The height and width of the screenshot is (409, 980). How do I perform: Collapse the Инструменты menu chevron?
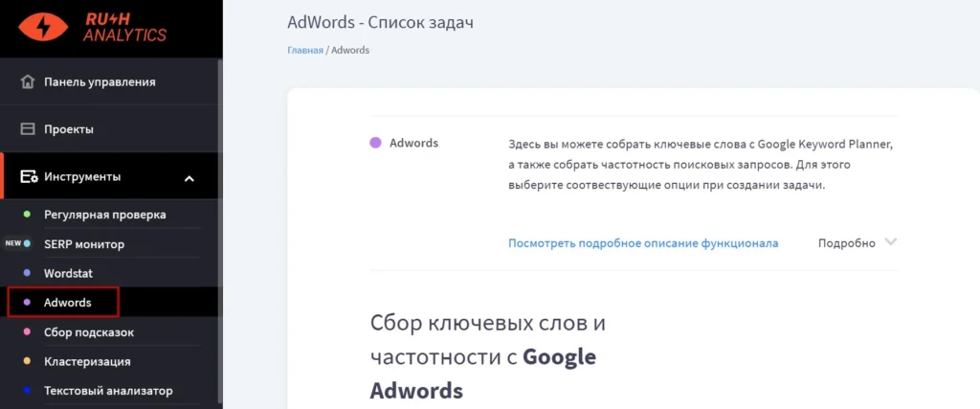[x=189, y=179]
